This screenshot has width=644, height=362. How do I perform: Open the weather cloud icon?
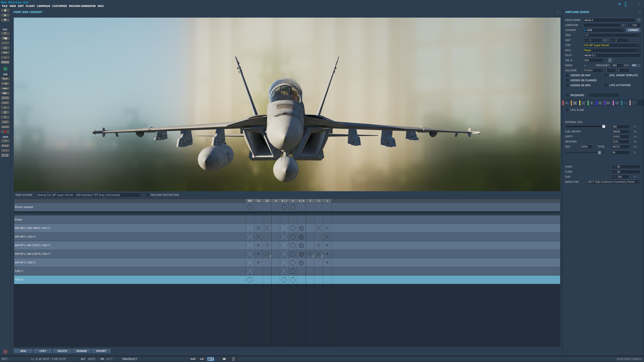tap(5, 38)
